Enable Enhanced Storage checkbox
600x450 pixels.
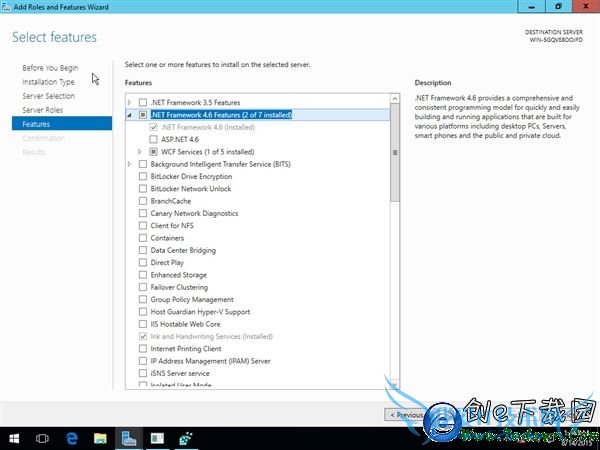143,275
